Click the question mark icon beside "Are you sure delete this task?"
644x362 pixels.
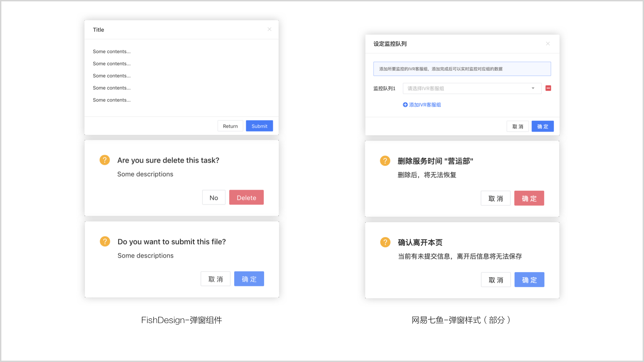point(105,160)
